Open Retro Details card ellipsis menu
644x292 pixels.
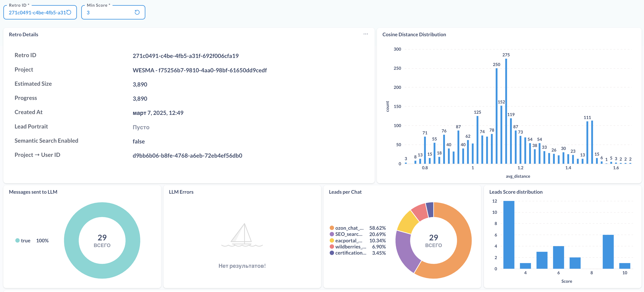(365, 34)
